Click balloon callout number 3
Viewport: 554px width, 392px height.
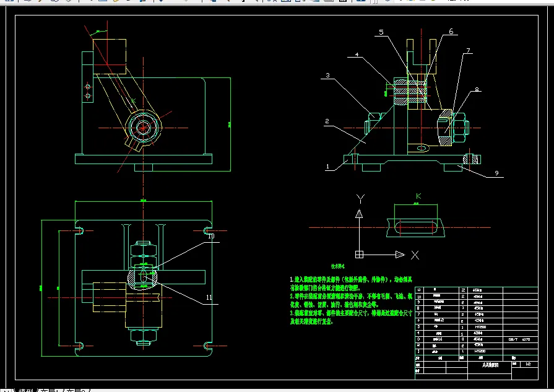[x=327, y=76]
